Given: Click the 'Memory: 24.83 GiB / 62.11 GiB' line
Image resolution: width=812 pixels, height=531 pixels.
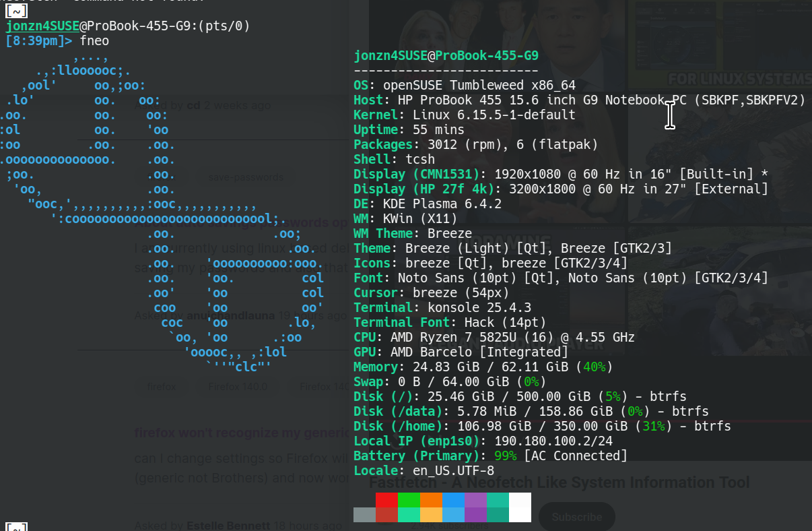Looking at the screenshot, I should coord(483,367).
